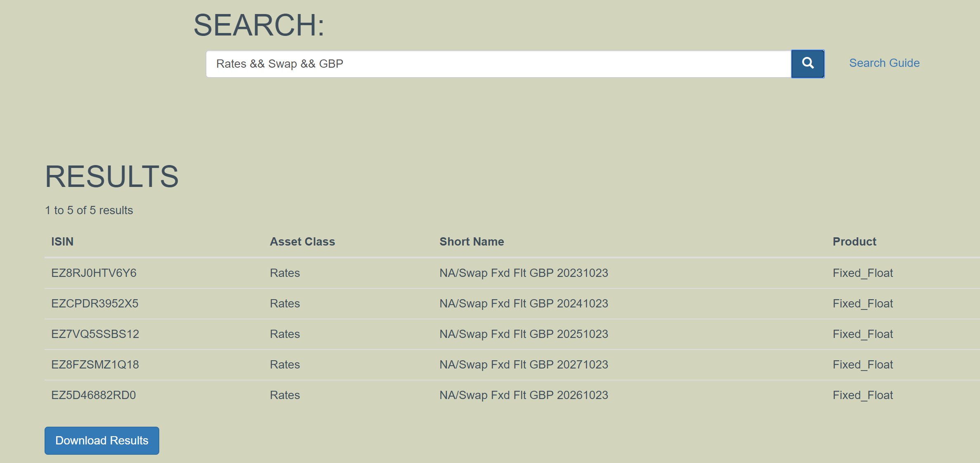Click short name ending 20251023
The image size is (980, 463).
tap(524, 334)
